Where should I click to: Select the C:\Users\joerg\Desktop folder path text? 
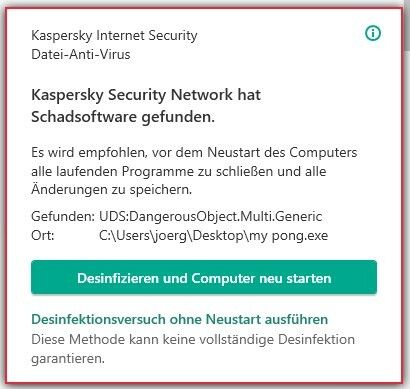click(172, 236)
